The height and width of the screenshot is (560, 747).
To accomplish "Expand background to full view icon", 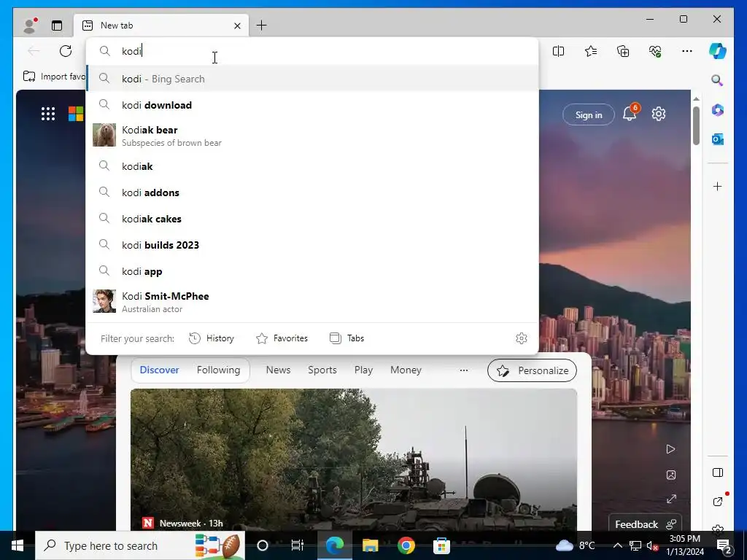I will click(x=671, y=499).
